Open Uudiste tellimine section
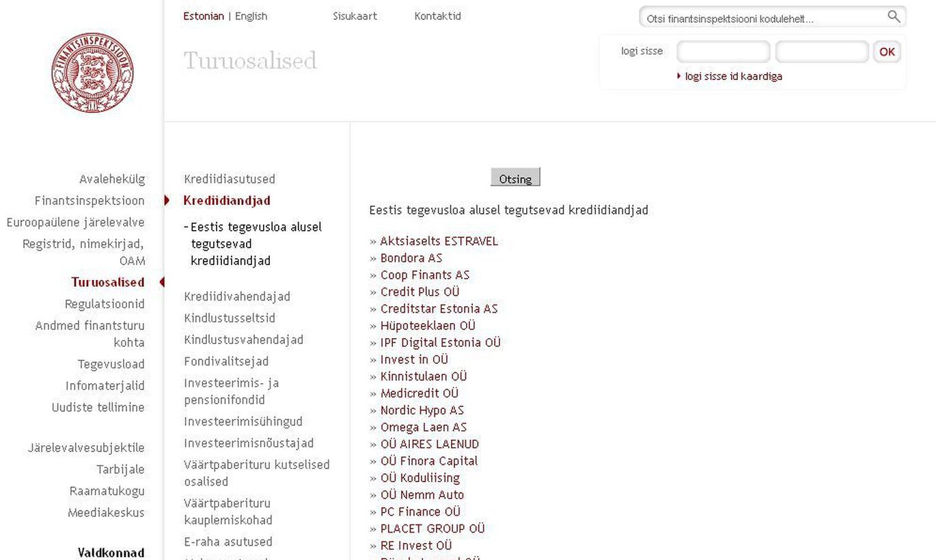 (x=98, y=408)
